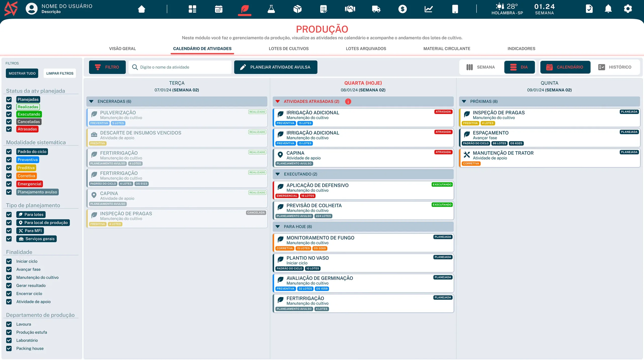Uncheck the Canceladas status filter
The image size is (644, 360).
pyautogui.click(x=9, y=122)
